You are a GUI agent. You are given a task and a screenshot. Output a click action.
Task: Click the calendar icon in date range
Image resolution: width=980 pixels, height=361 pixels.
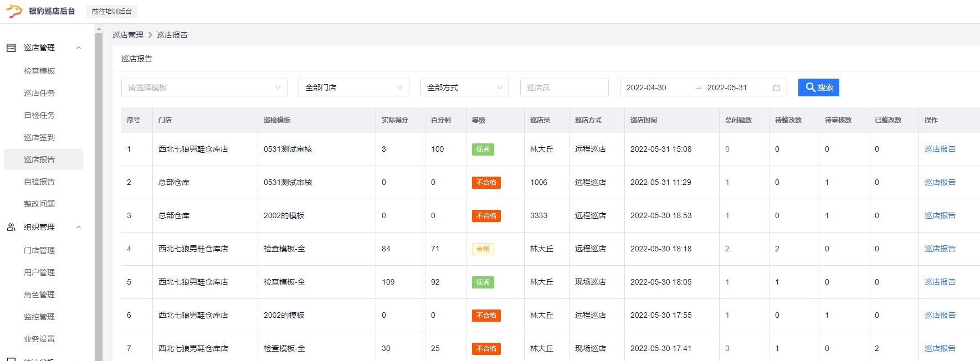776,87
